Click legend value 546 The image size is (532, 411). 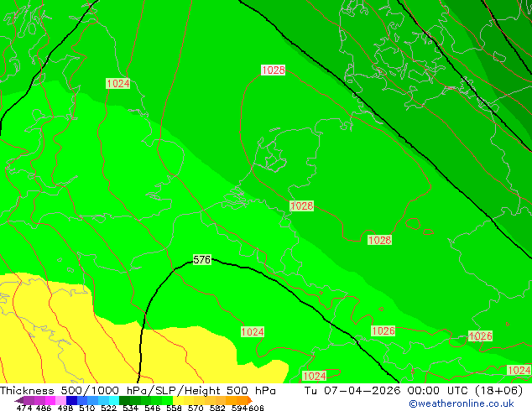[x=152, y=408]
